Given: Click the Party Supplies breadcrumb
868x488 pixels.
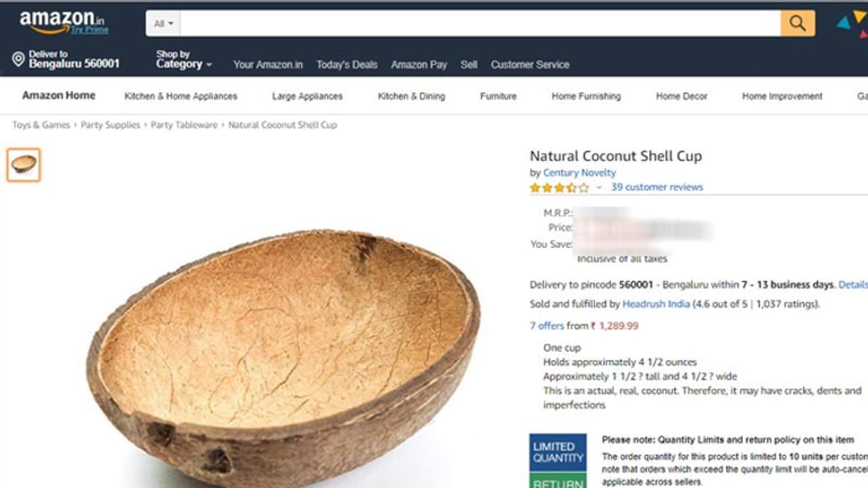Looking at the screenshot, I should [x=111, y=125].
